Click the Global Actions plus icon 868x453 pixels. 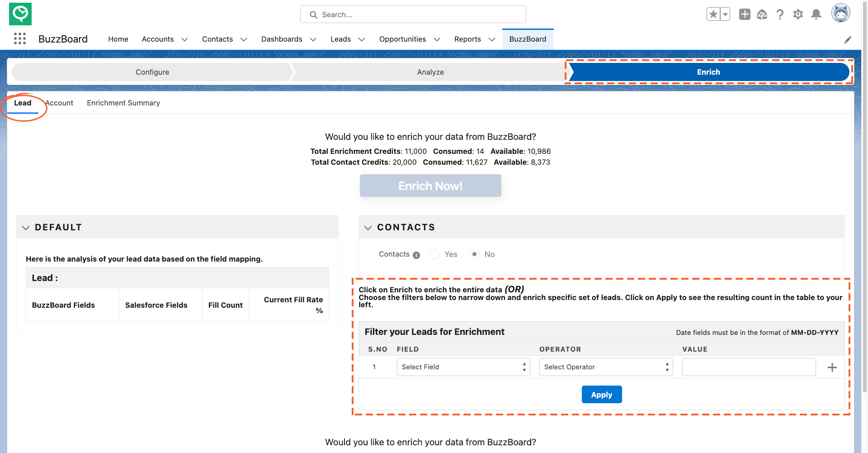[745, 14]
